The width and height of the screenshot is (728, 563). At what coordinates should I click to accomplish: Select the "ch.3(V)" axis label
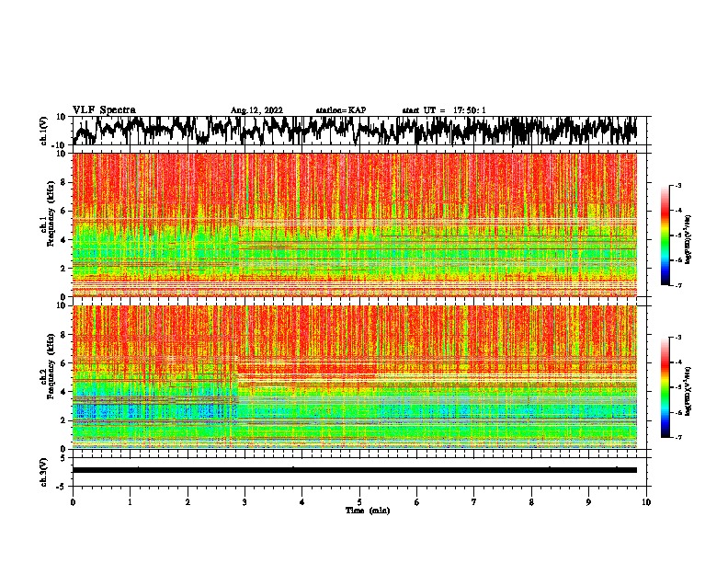pos(44,472)
